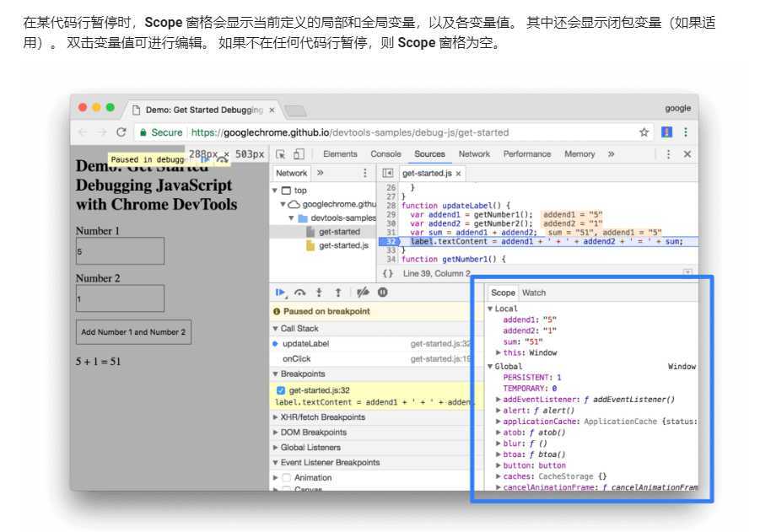Click Add Number 1 and Number 2 button
This screenshot has height=532, width=760.
click(x=133, y=332)
